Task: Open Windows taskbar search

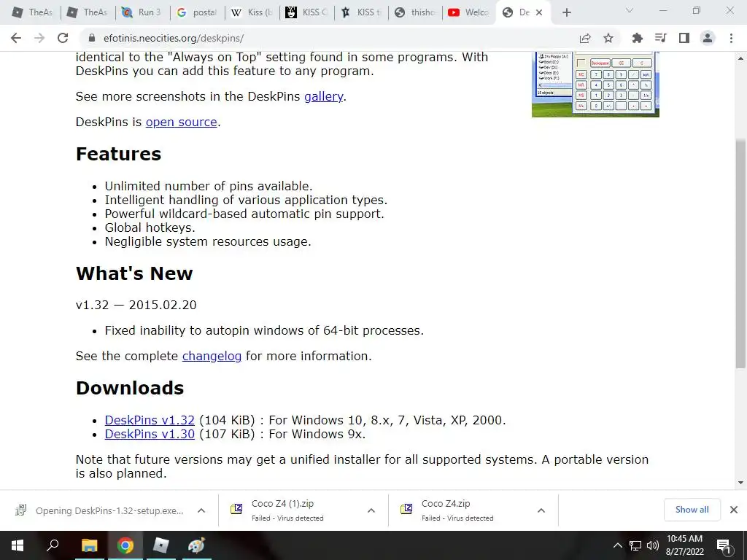Action: [x=53, y=545]
